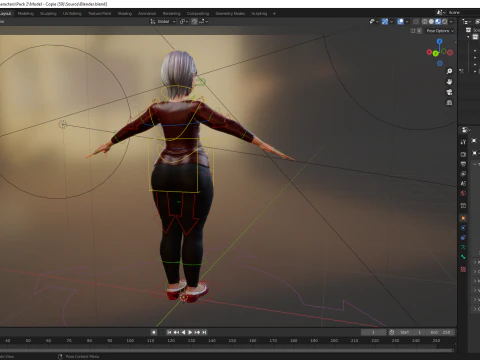Click the current frame number field
This screenshot has width=480, height=360.
coord(373,332)
